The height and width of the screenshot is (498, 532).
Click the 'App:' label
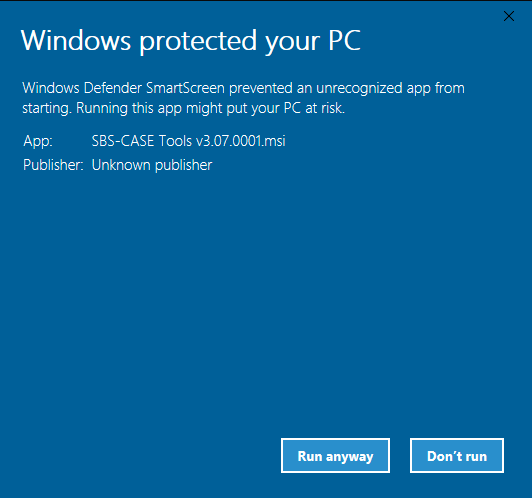coord(38,141)
